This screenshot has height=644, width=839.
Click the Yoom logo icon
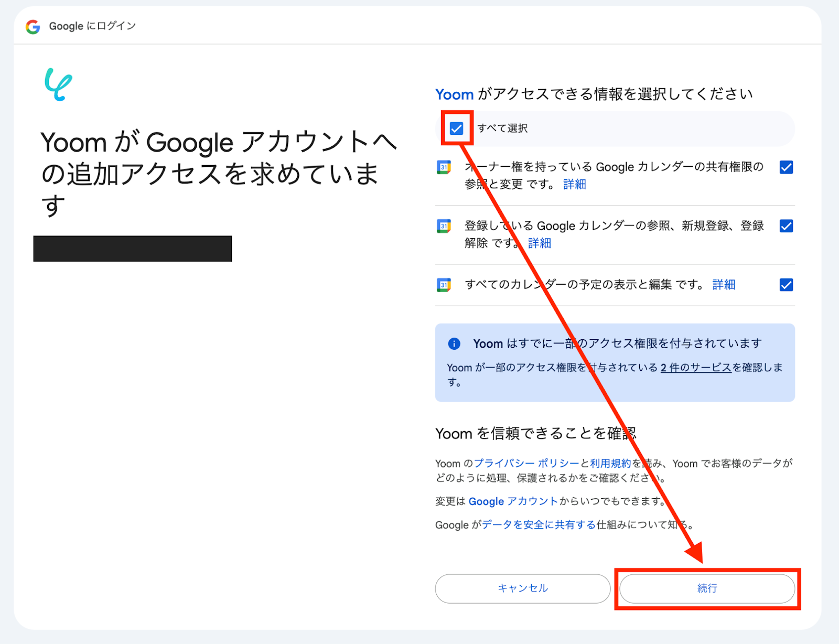(x=58, y=84)
